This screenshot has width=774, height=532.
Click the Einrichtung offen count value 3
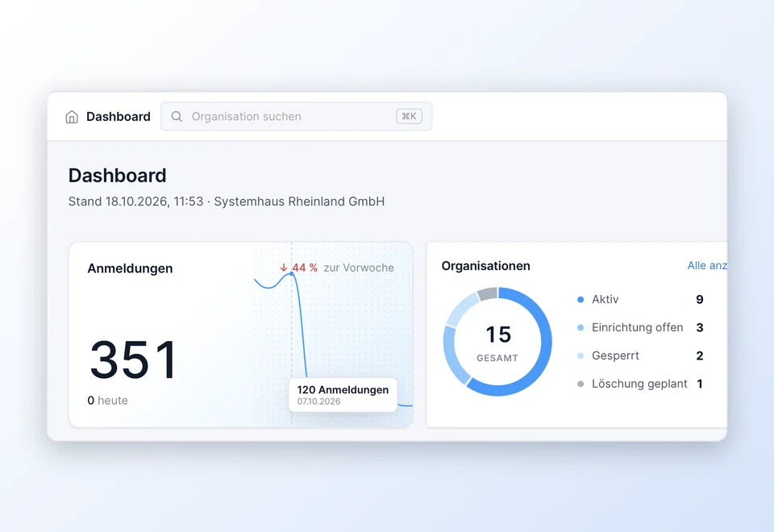[700, 328]
